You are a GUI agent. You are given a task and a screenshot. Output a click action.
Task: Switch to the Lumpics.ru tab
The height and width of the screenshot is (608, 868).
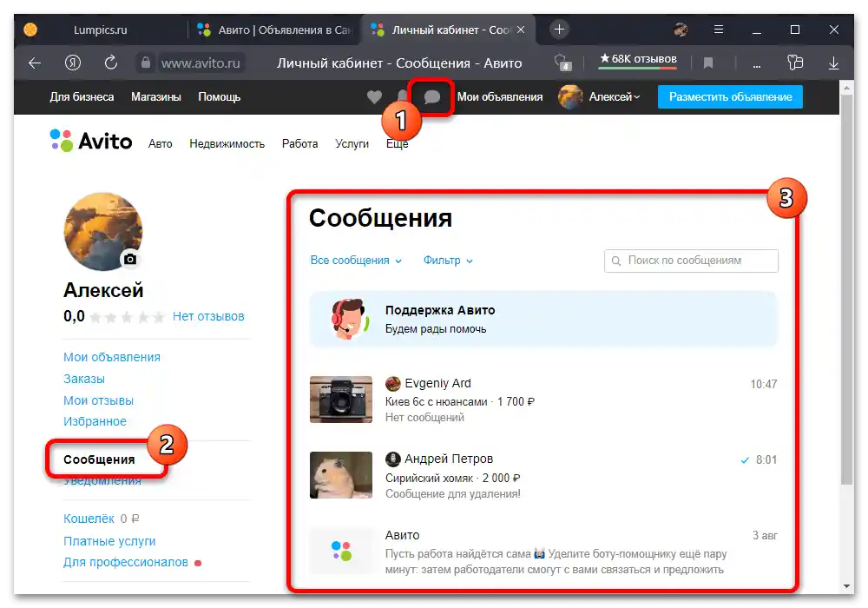(x=100, y=30)
